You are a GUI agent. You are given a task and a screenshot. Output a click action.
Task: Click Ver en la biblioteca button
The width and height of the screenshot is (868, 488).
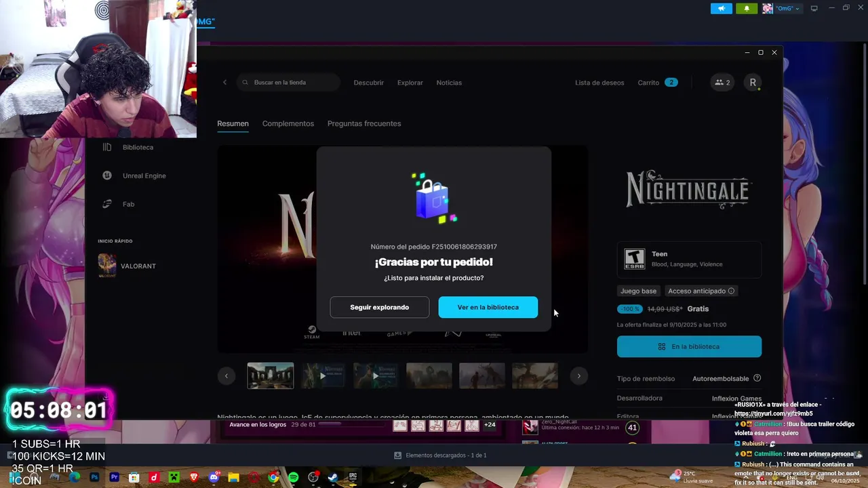pos(488,307)
